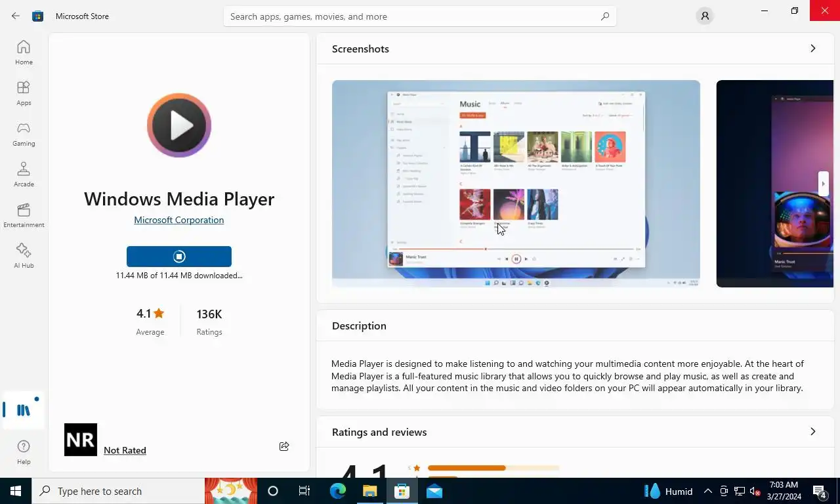Screen dimensions: 840x504
Task: Show hidden tray icons chevron
Action: (x=708, y=491)
